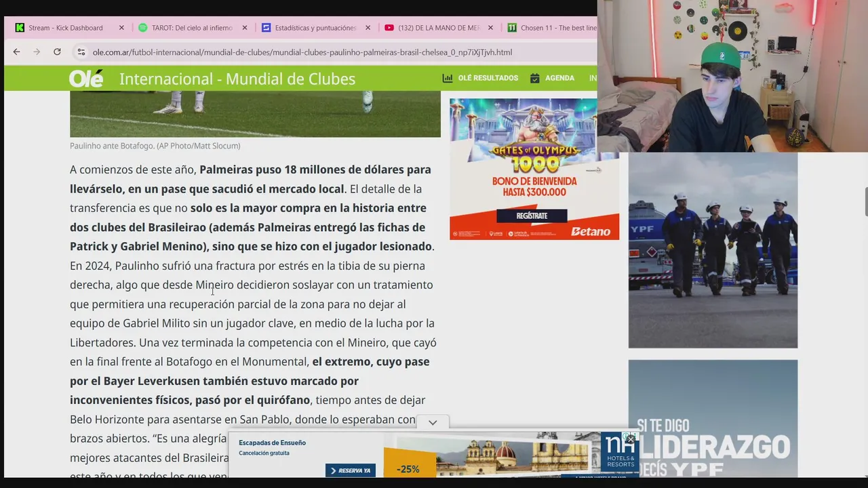The width and height of the screenshot is (868, 488).
Task: Click the browser forward arrow
Action: (37, 52)
